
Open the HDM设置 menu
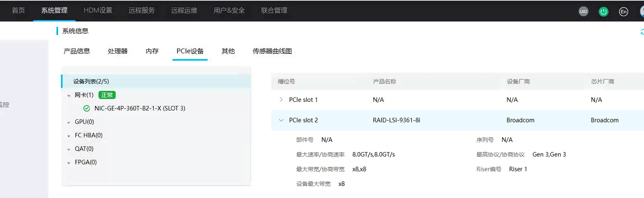pos(98,10)
